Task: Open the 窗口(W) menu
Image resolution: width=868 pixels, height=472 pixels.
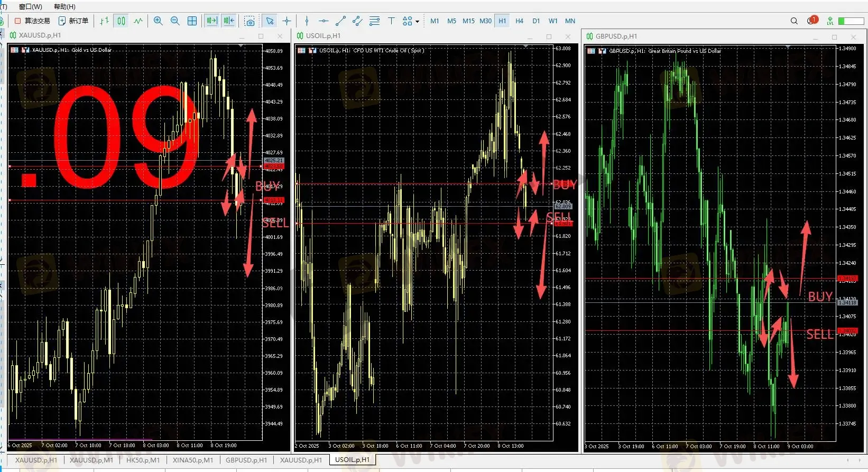Action: (30, 6)
